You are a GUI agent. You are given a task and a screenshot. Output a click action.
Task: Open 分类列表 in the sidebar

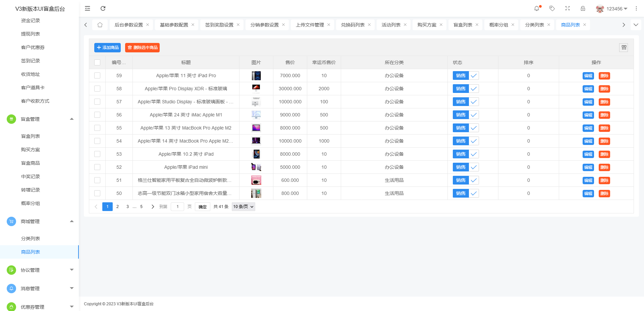(x=31, y=239)
